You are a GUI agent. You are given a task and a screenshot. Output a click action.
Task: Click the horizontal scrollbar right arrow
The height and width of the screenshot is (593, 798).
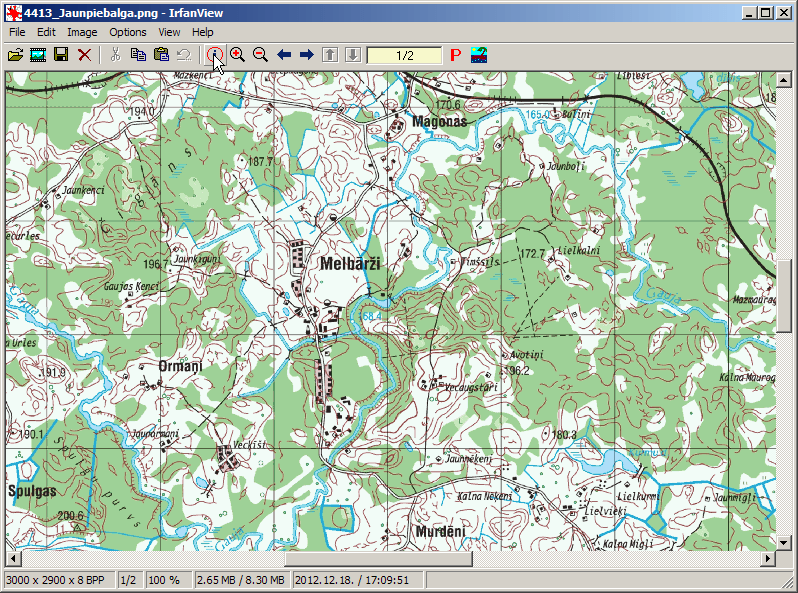coord(768,558)
